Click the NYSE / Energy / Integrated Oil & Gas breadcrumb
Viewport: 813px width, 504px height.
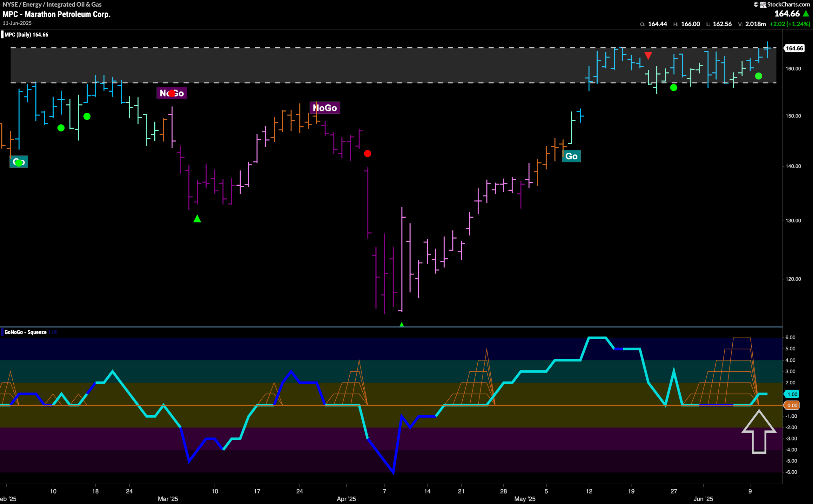coord(52,4)
